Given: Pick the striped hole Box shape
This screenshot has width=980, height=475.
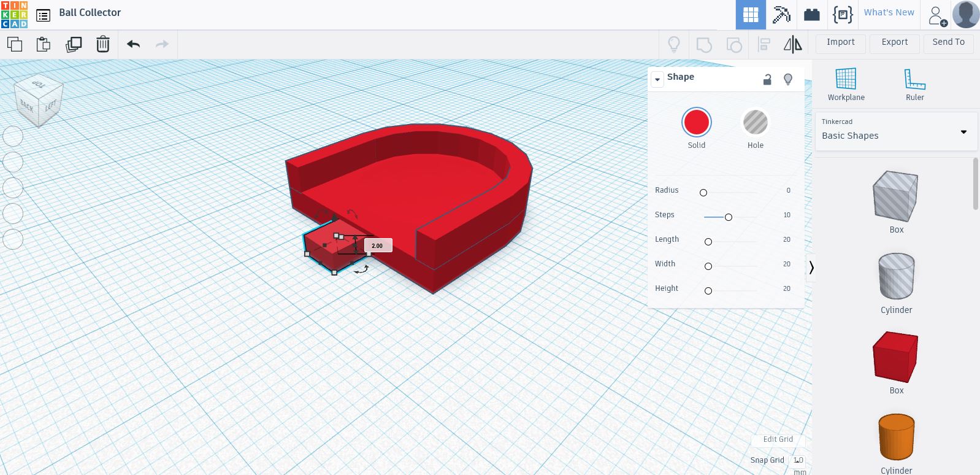Looking at the screenshot, I should coord(895,196).
